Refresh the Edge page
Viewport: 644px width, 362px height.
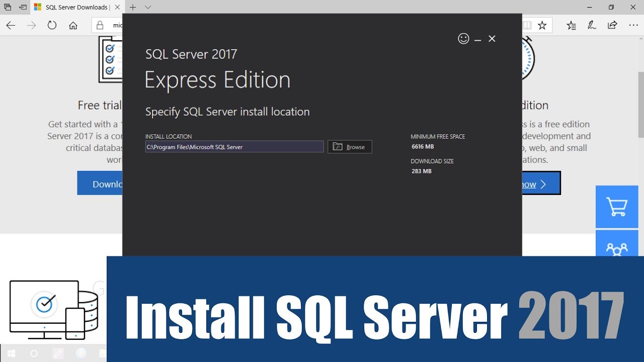52,26
